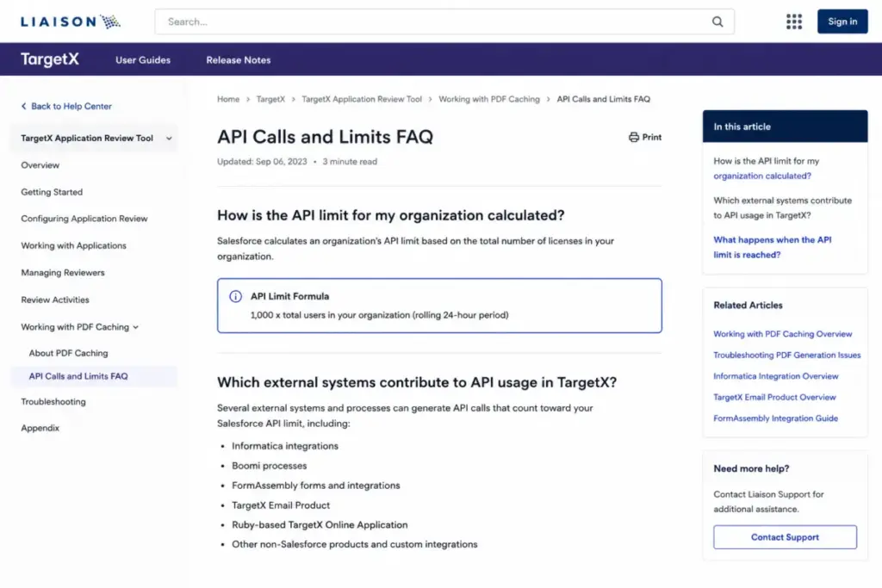Screen dimensions: 882x588
Task: Open the User Guides menu
Action: click(x=143, y=60)
